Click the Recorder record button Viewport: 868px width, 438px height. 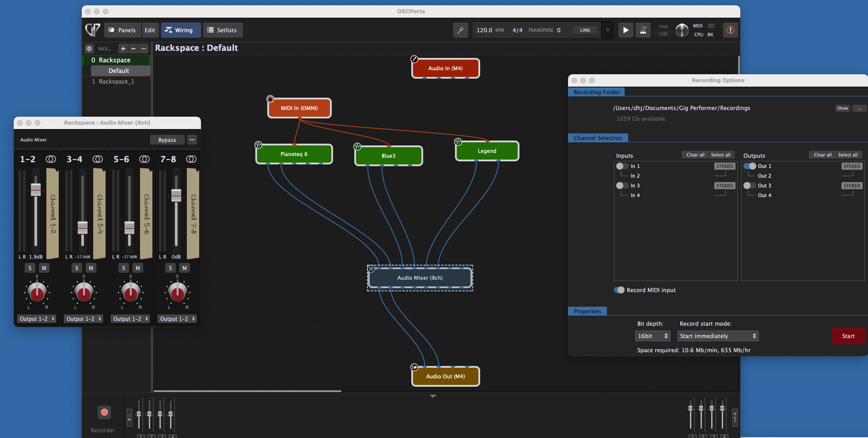(104, 412)
